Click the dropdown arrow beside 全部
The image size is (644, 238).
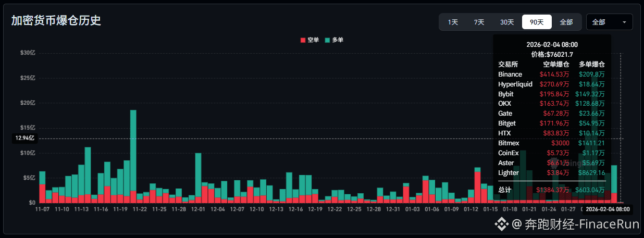(624, 22)
